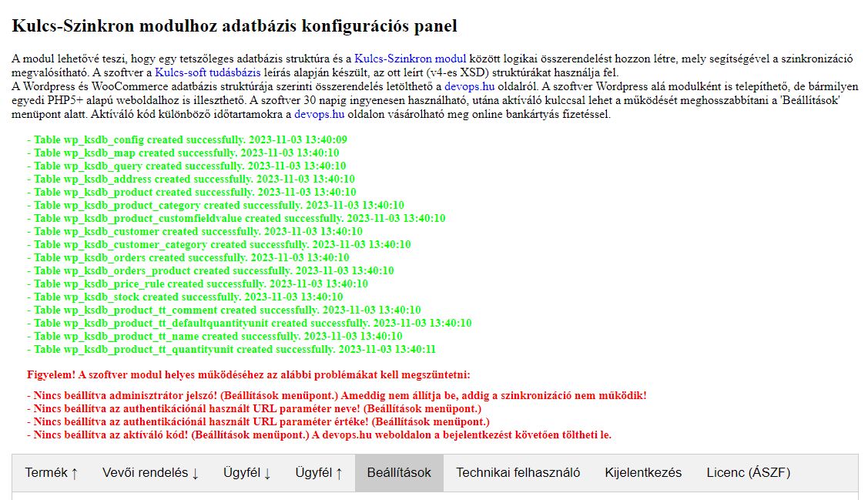Click 'wp_ksdb_price_rule created' line
The width and height of the screenshot is (868, 500).
click(198, 284)
